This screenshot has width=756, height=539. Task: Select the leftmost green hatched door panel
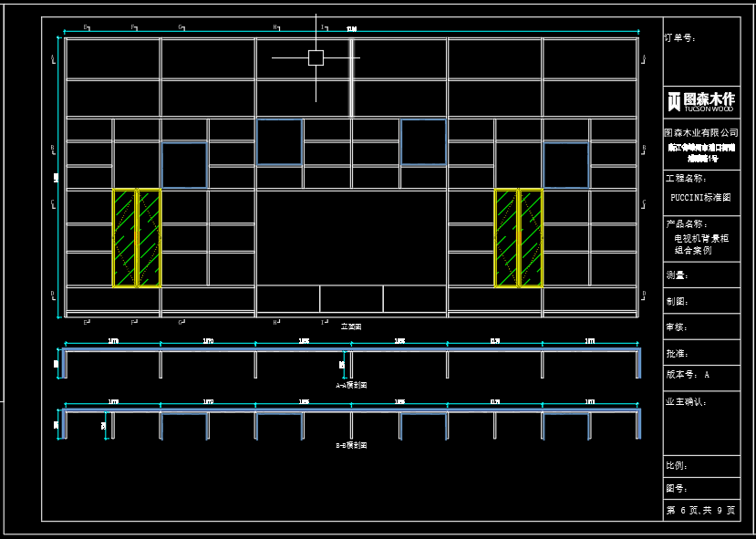coord(125,238)
